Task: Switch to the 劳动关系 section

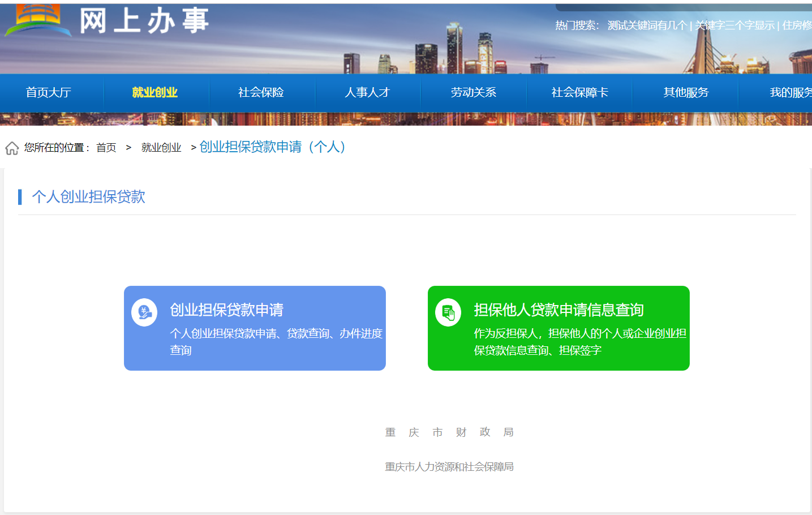Action: pos(474,92)
